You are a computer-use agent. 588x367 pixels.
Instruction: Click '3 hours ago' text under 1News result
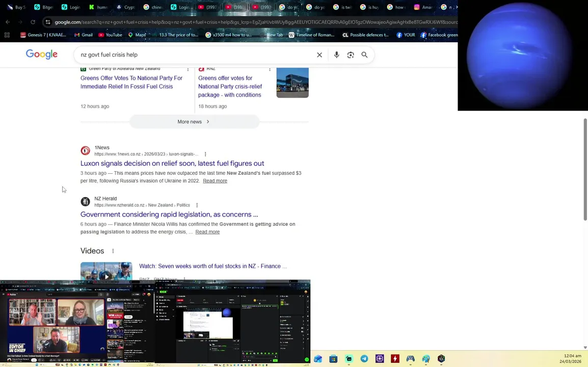coord(93,173)
